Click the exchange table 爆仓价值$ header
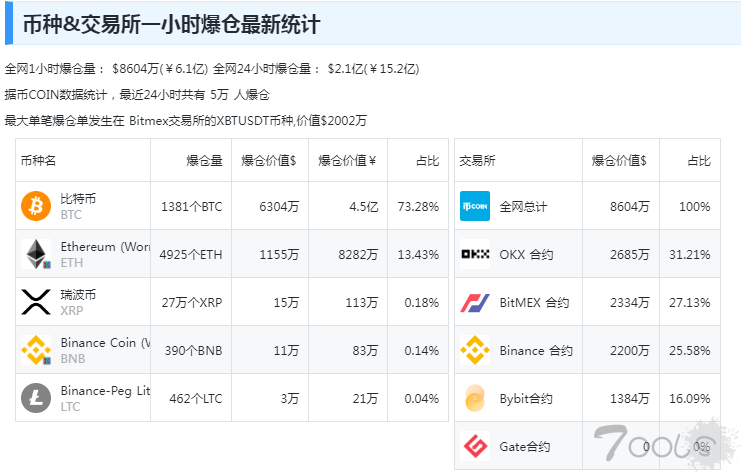Viewport: 741px width, 476px height. click(619, 161)
